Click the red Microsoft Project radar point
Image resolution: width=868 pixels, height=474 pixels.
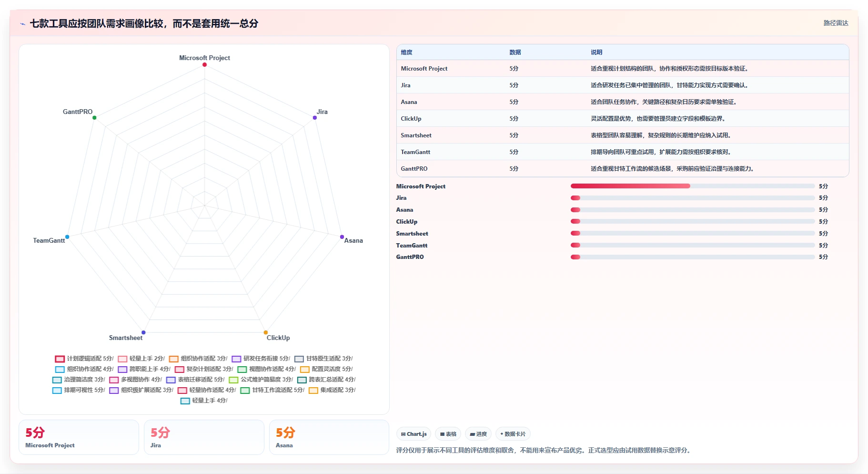(204, 64)
